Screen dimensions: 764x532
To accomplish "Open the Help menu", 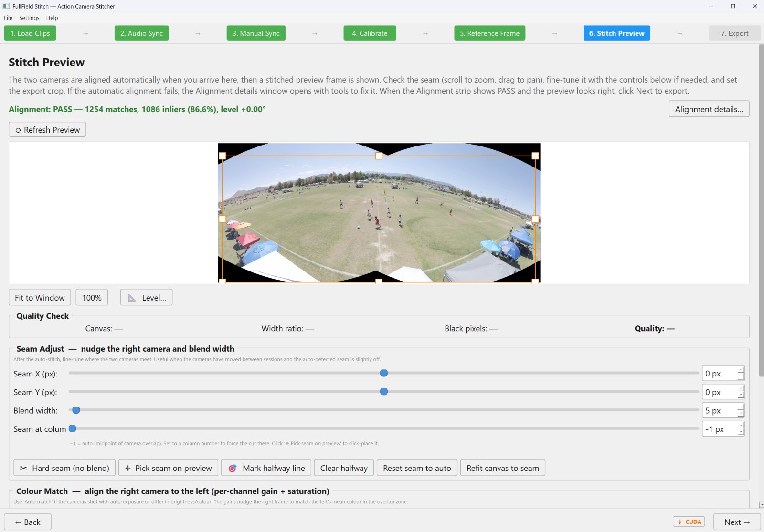I will (x=52, y=18).
